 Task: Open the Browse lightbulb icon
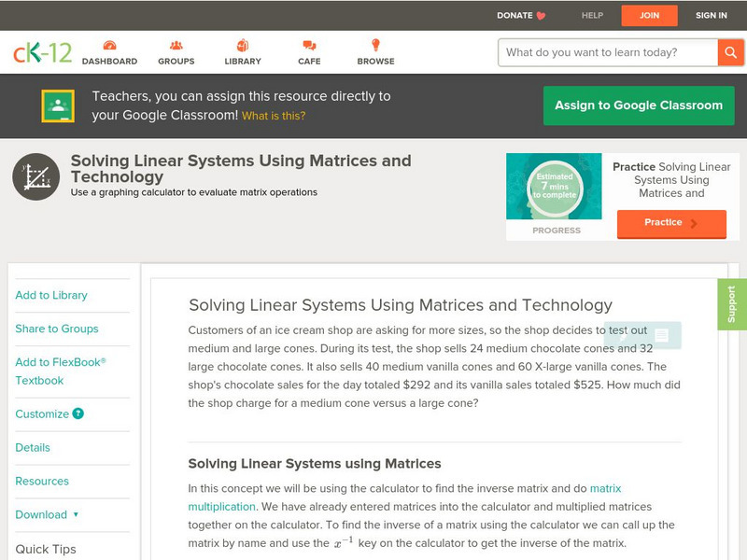(x=375, y=46)
